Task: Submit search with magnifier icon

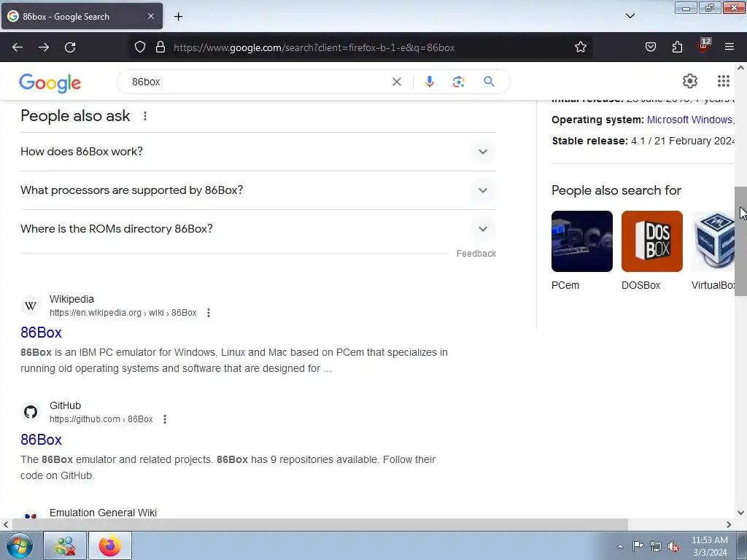Action: pyautogui.click(x=489, y=82)
